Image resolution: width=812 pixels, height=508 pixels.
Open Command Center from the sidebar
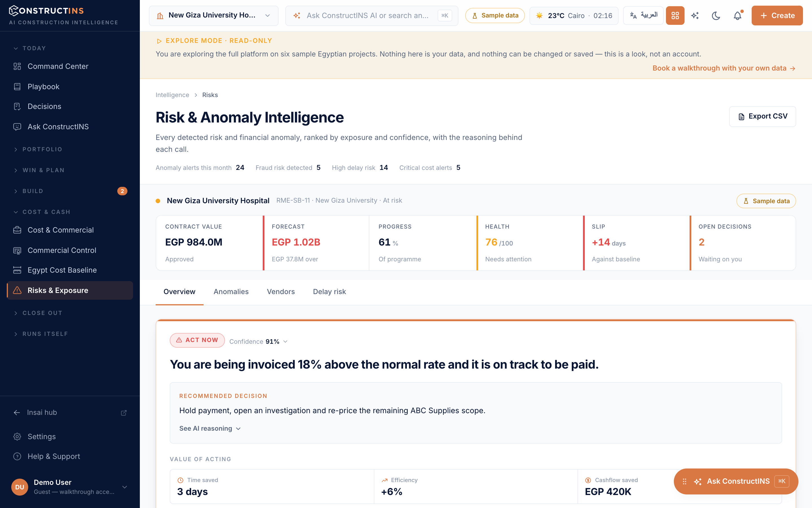(x=70, y=66)
